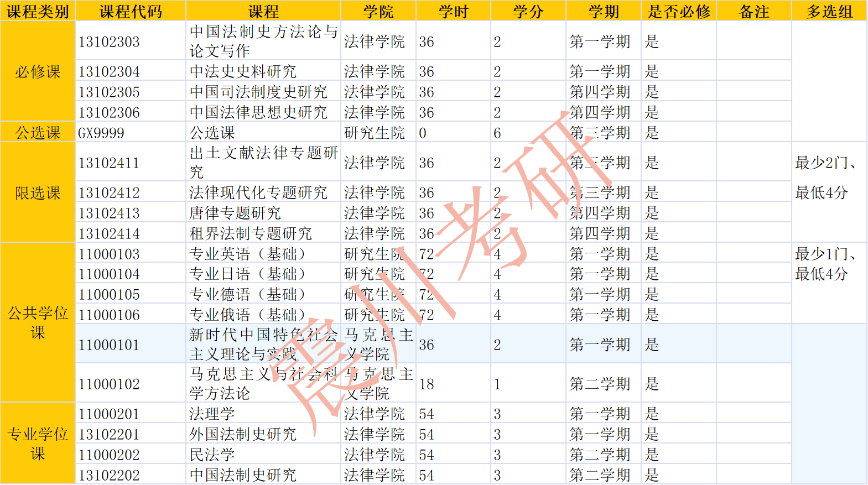
Task: Click course code 13102412
Action: (x=109, y=192)
